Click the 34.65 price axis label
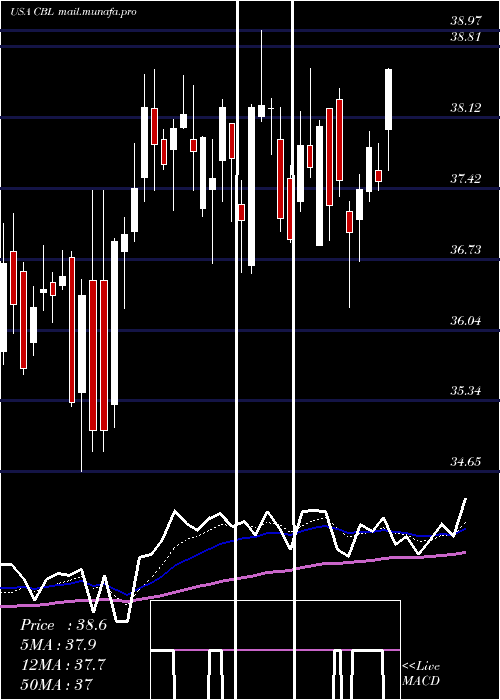 pos(465,462)
